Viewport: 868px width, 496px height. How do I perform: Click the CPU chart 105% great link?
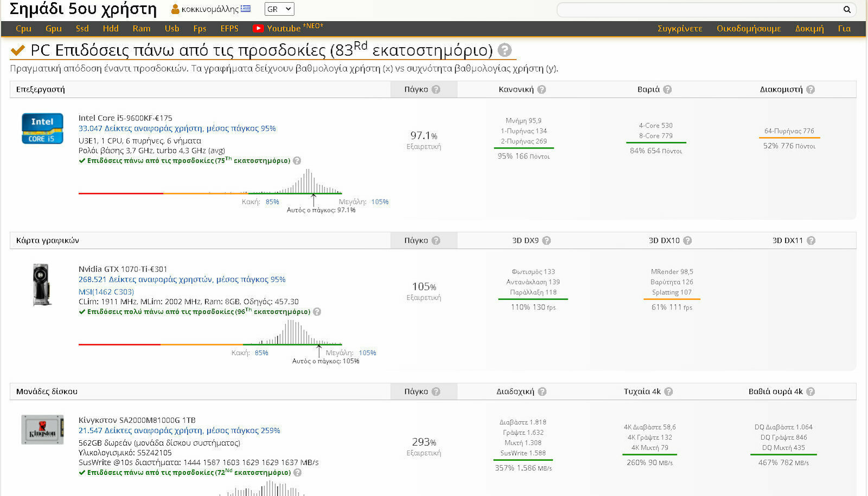380,202
